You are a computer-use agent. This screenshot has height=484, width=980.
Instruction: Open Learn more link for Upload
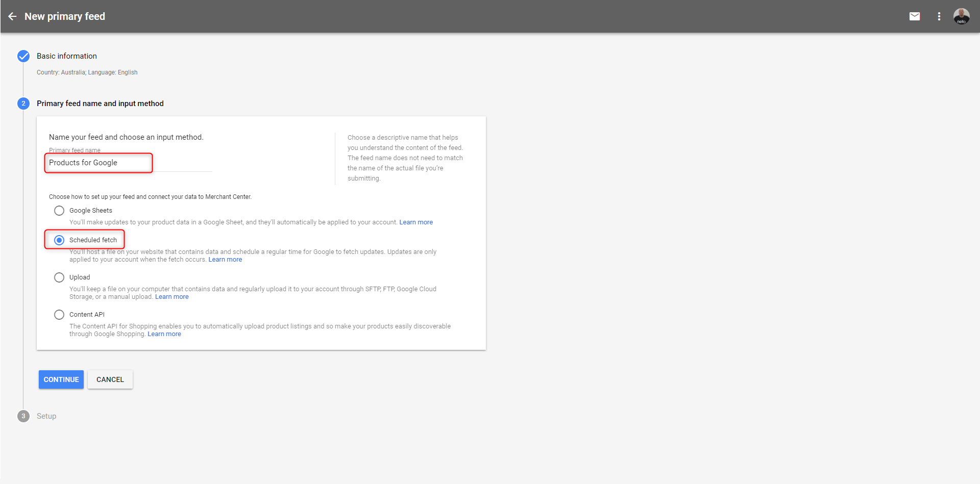coord(172,297)
